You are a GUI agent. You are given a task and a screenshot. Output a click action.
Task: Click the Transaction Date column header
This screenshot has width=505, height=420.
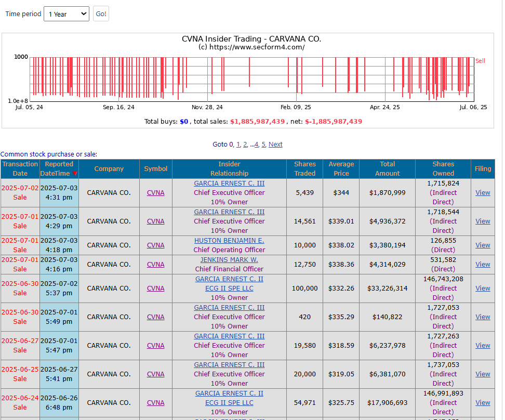[20, 168]
